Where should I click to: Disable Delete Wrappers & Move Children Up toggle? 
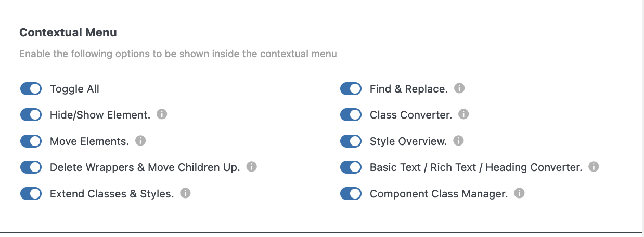coord(31,167)
